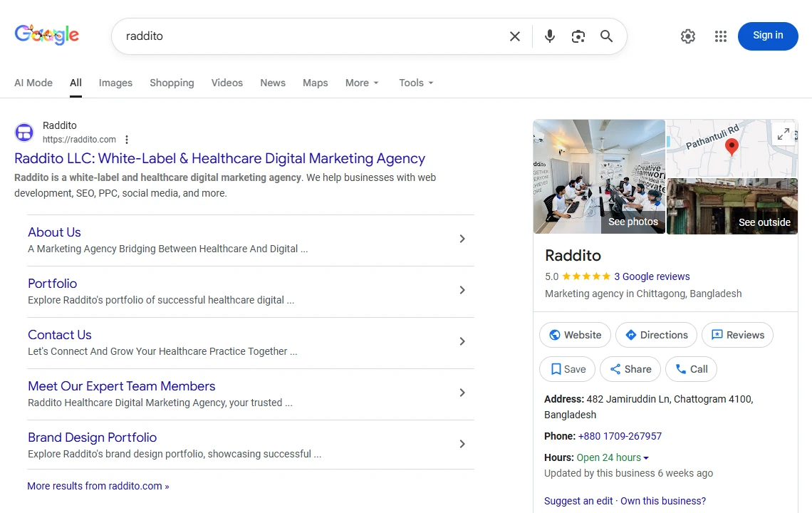Click the Raddito site favicon

click(24, 133)
